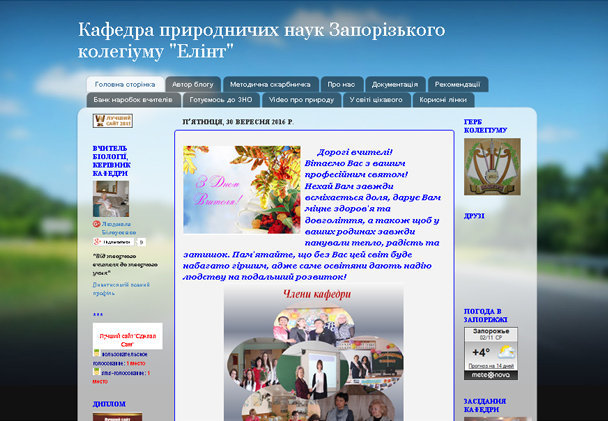Switch to the 'Головна сторінка' tab

tap(125, 85)
